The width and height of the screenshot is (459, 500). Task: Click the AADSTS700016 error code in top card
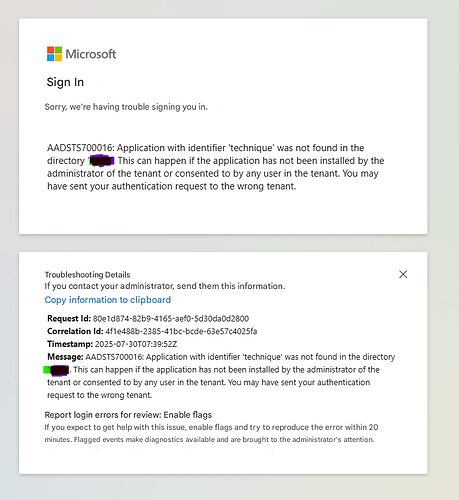[x=80, y=148]
